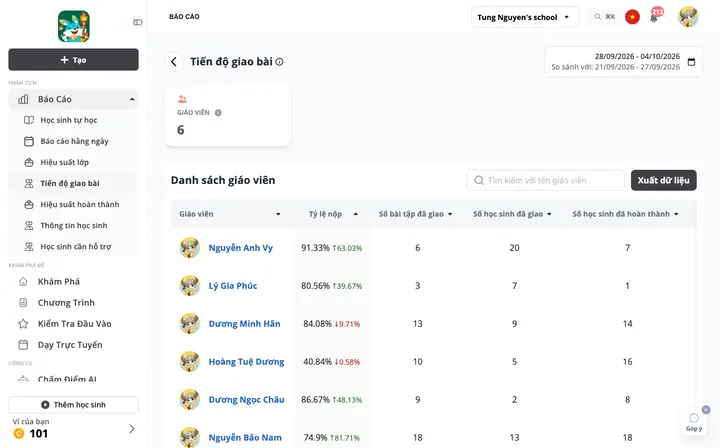The image size is (720, 448).
Task: Open Chương Trình section
Action: pyautogui.click(x=66, y=303)
